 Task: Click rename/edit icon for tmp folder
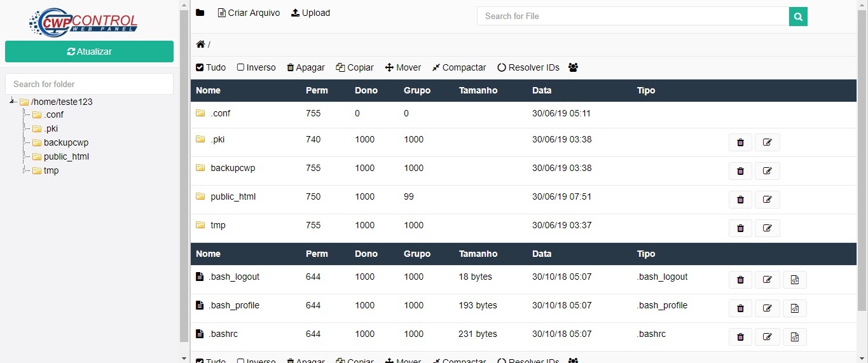tap(768, 228)
